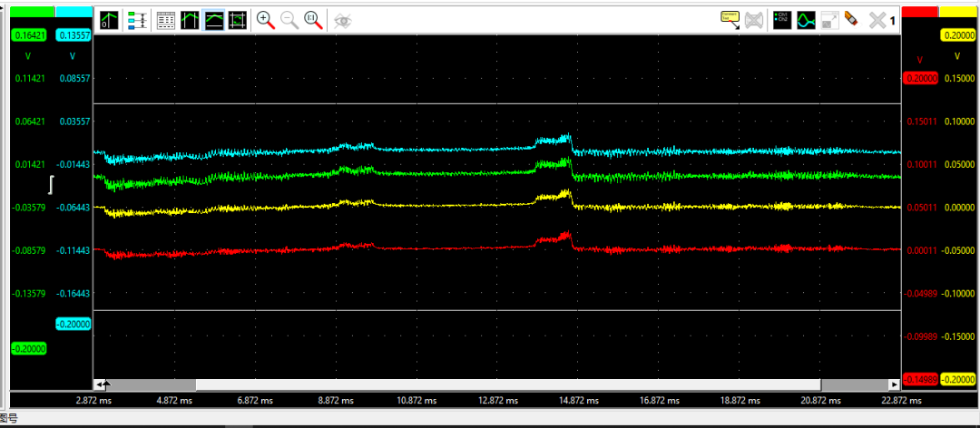Click the cyan 0.13557 upper limit field

pyautogui.click(x=74, y=35)
